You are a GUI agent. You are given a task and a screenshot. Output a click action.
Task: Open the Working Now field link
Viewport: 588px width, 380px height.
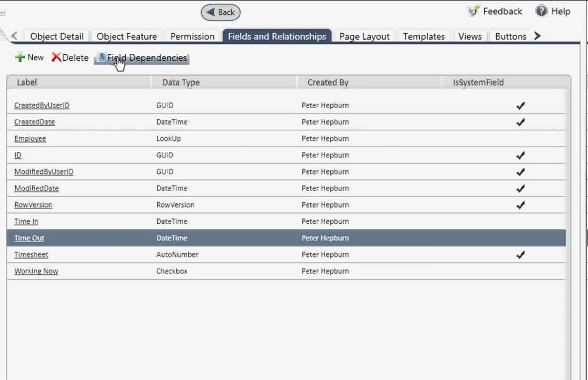[36, 271]
